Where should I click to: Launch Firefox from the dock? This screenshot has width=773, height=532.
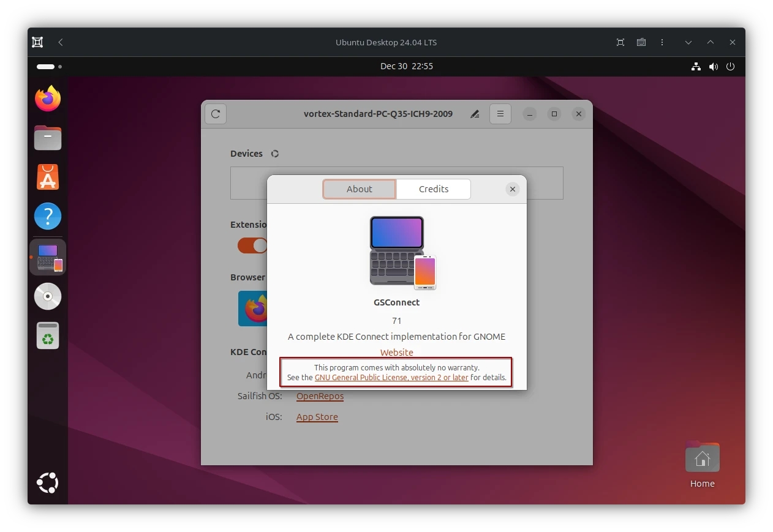pyautogui.click(x=47, y=98)
